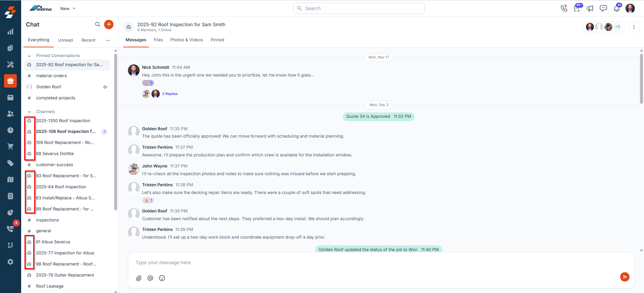Open the map icon in left sidebar
The height and width of the screenshot is (293, 644).
(10, 180)
